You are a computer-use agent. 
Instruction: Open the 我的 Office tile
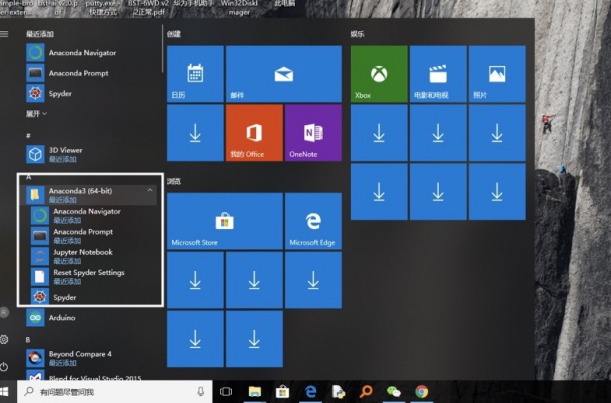(x=254, y=133)
